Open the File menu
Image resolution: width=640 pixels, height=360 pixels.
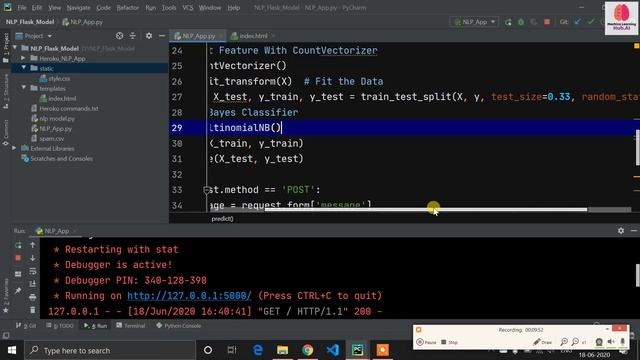(21, 8)
